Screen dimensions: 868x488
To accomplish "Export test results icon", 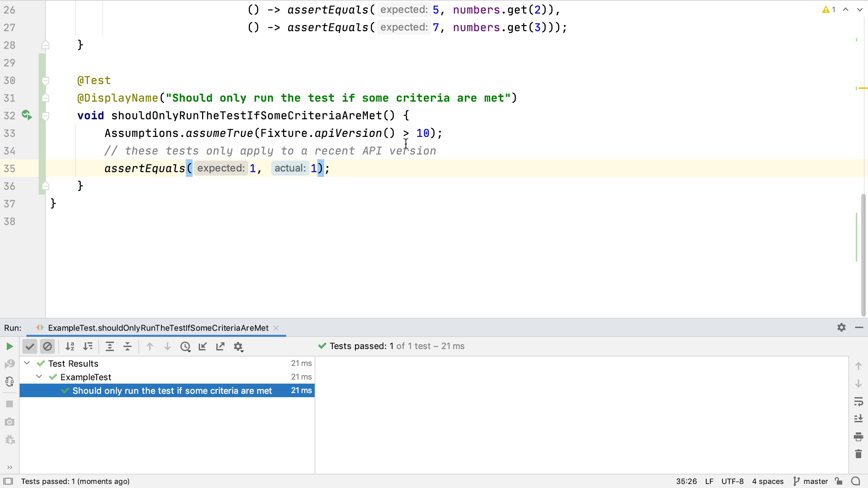I will [220, 346].
